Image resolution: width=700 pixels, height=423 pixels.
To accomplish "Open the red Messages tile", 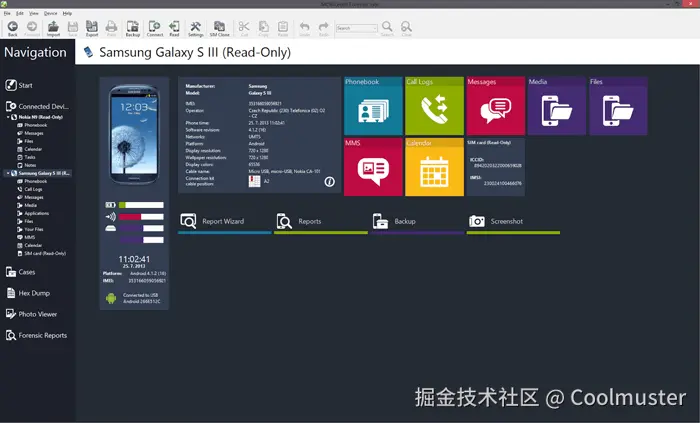I will click(496, 106).
